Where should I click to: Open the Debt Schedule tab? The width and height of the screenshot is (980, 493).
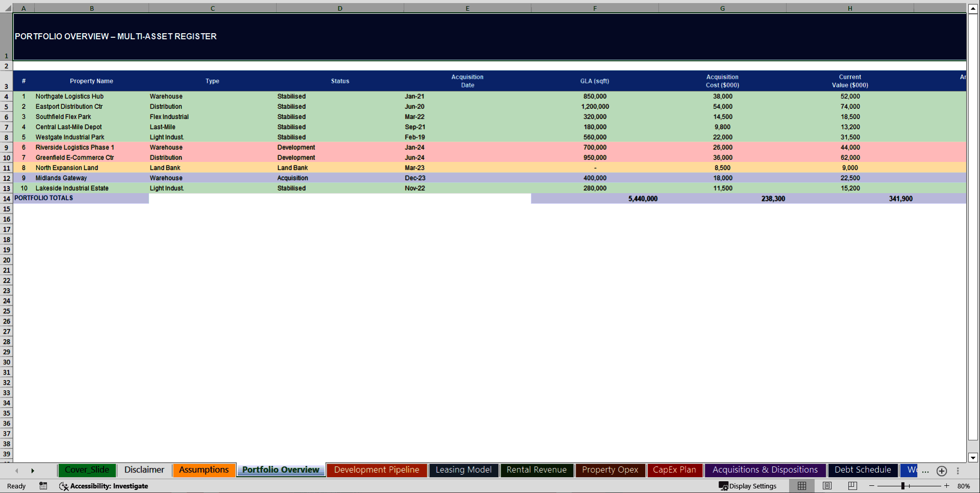tap(863, 469)
